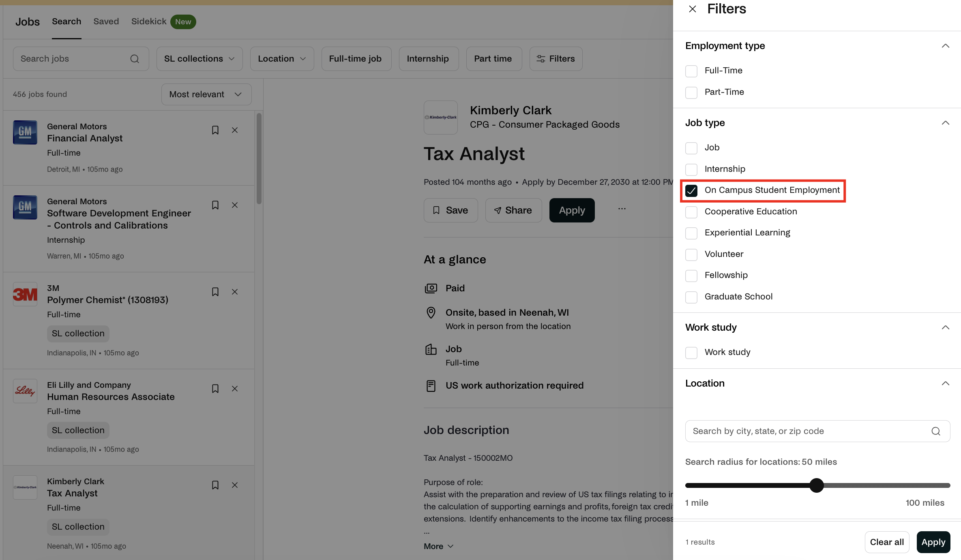Dismiss the General Motors Financial Analyst listing
The width and height of the screenshot is (961, 560).
235,130
